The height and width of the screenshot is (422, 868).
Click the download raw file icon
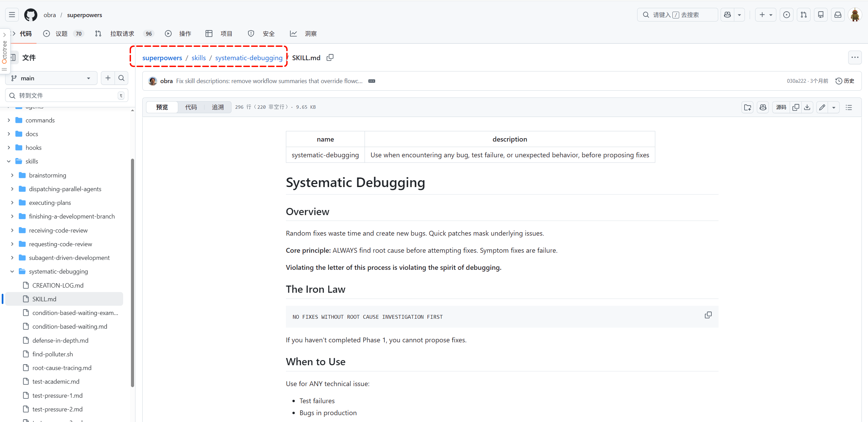807,107
